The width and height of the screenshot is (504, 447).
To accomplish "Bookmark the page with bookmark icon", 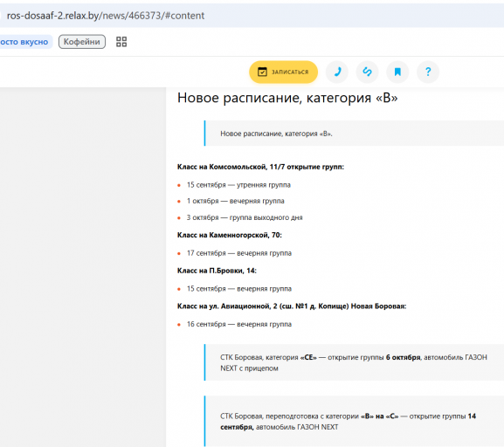I will pos(397,72).
